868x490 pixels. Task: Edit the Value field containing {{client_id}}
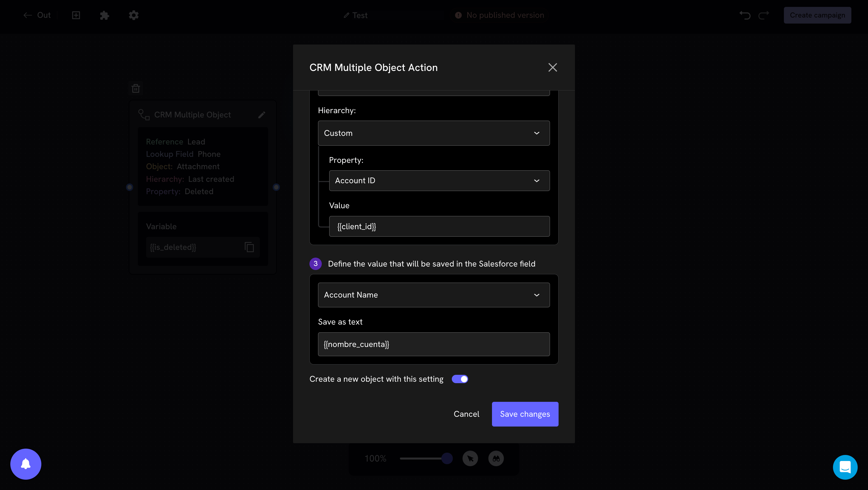[439, 226]
